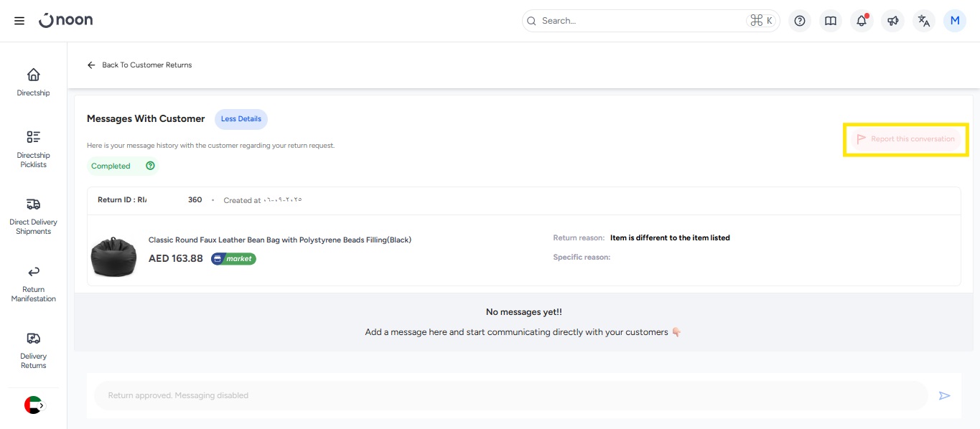Collapse details with Less Details toggle
The image size is (980, 429).
241,119
